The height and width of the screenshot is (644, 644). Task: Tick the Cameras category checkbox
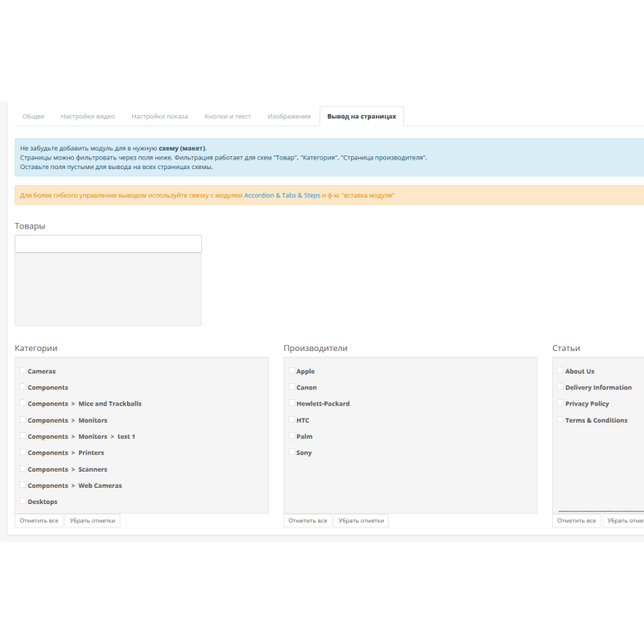(x=22, y=371)
